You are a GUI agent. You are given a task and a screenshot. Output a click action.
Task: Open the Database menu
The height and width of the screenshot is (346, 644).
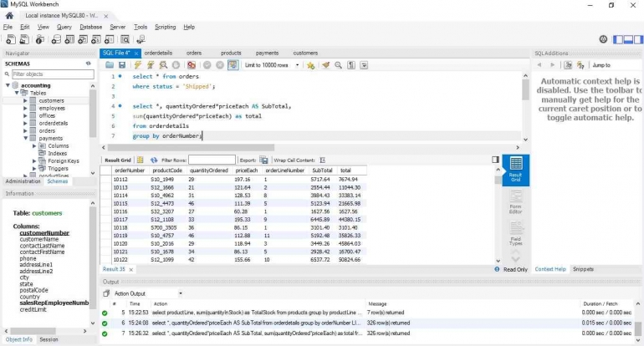pyautogui.click(x=91, y=27)
